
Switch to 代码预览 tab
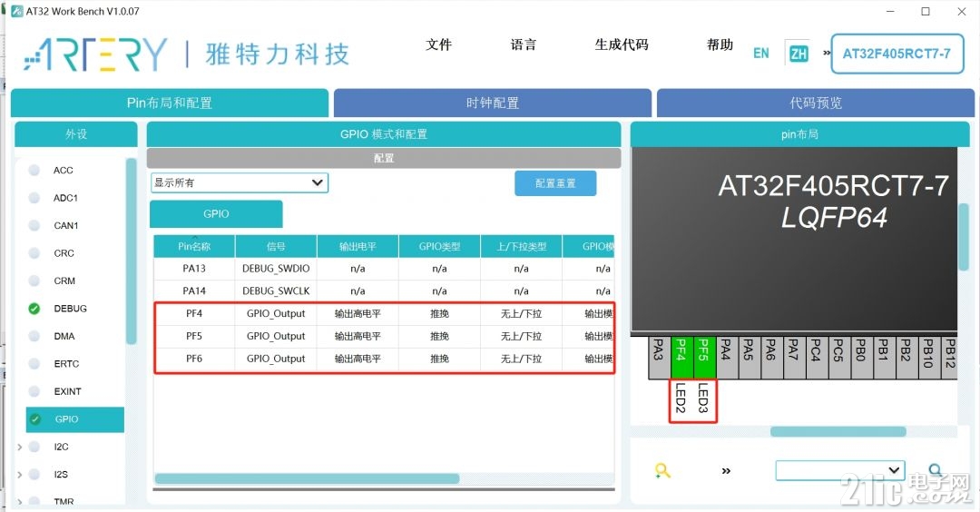tap(816, 103)
